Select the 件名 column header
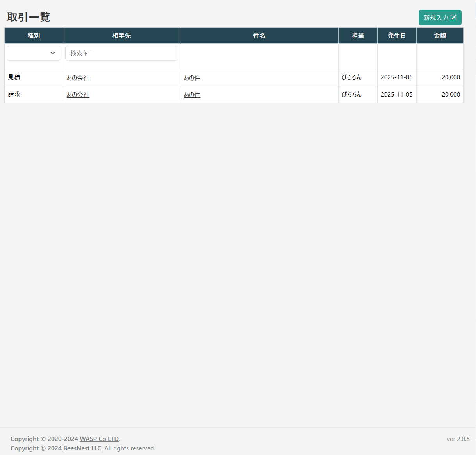 pos(259,36)
